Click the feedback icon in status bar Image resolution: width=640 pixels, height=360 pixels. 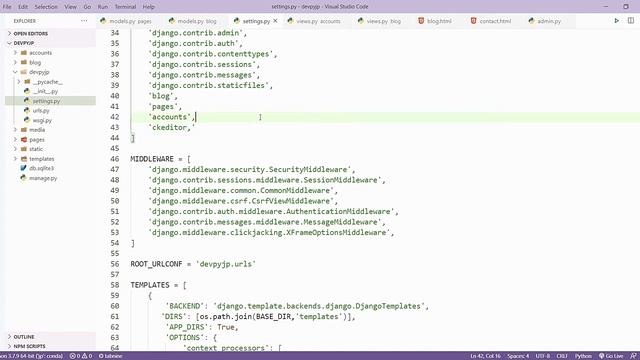click(633, 356)
